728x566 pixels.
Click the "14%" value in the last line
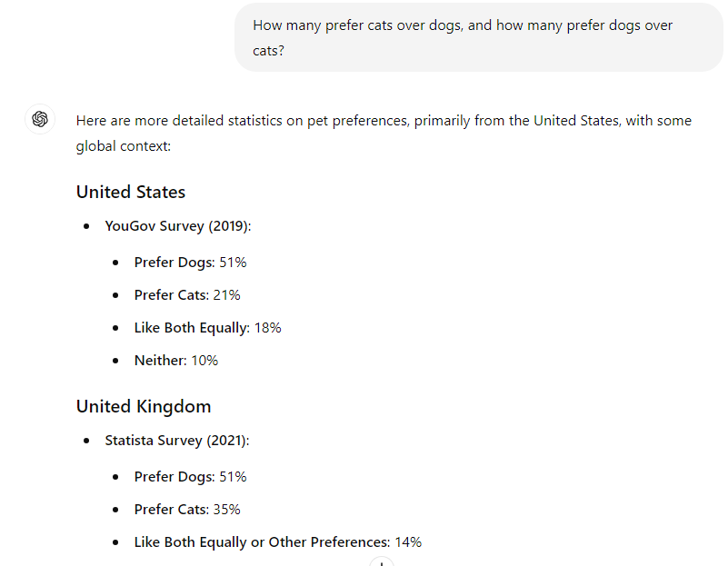click(x=408, y=542)
